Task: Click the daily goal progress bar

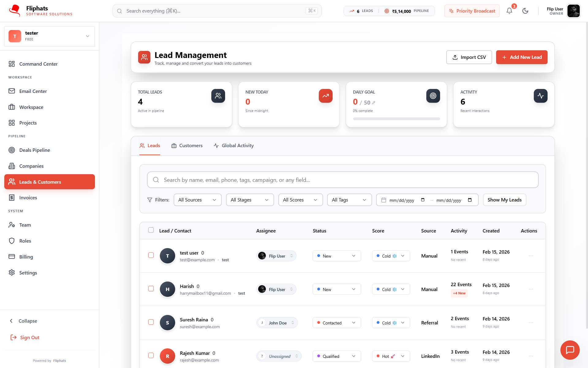Action: [396, 119]
